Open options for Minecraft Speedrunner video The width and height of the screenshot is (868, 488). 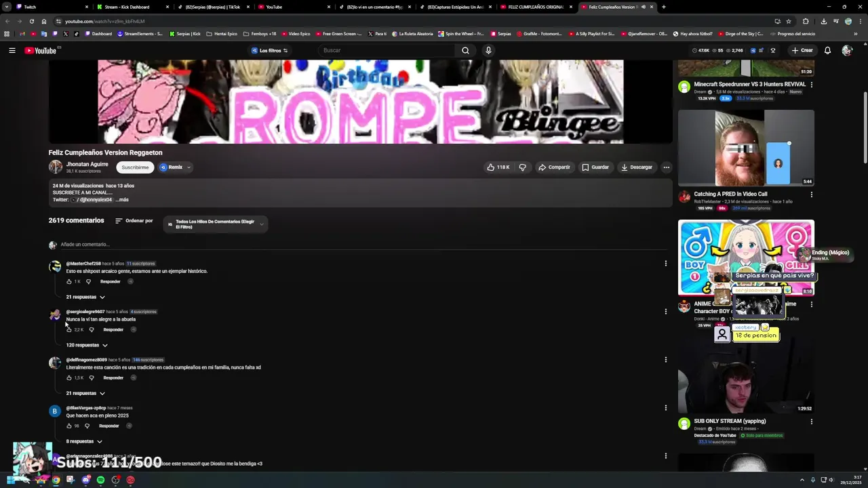pos(811,85)
